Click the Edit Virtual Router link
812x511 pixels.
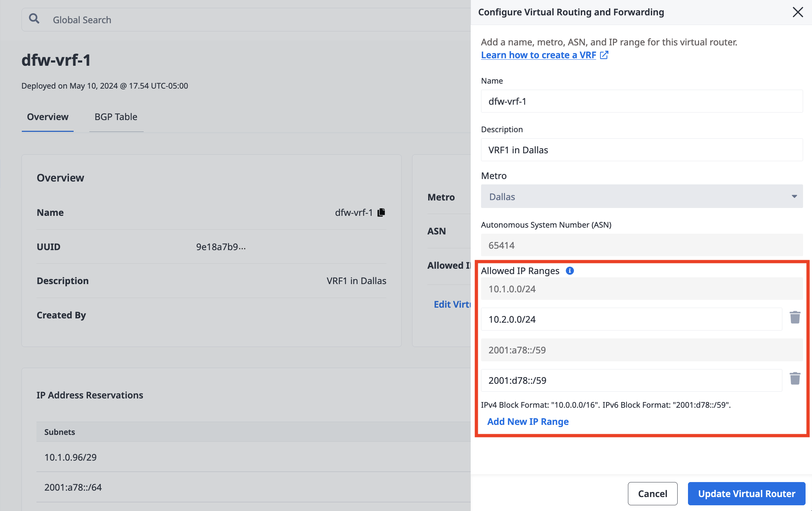[452, 304]
